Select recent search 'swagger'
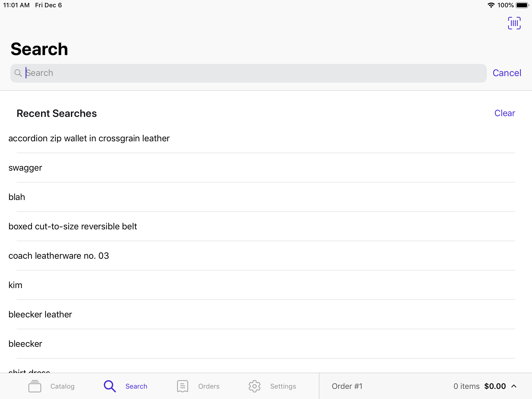 (x=266, y=168)
